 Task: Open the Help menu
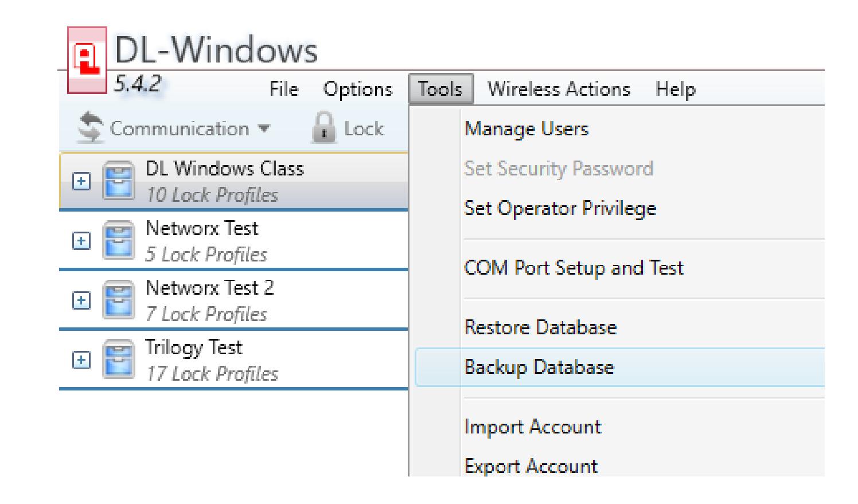676,89
